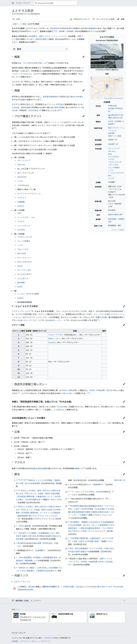Edit the アクセス section pencil icon
This screenshot has height=644, width=137.
pos(124,462)
